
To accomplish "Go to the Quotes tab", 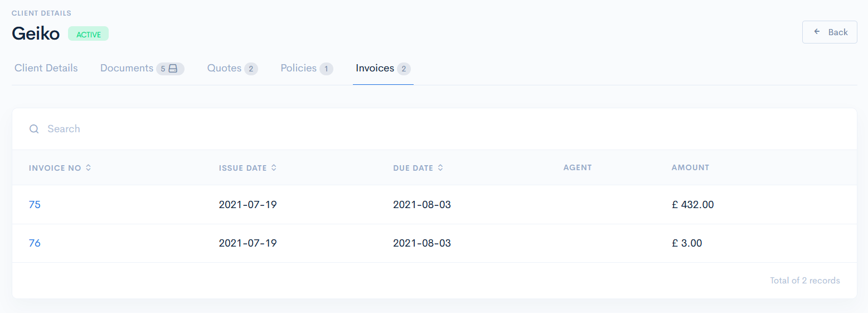I will pyautogui.click(x=224, y=68).
